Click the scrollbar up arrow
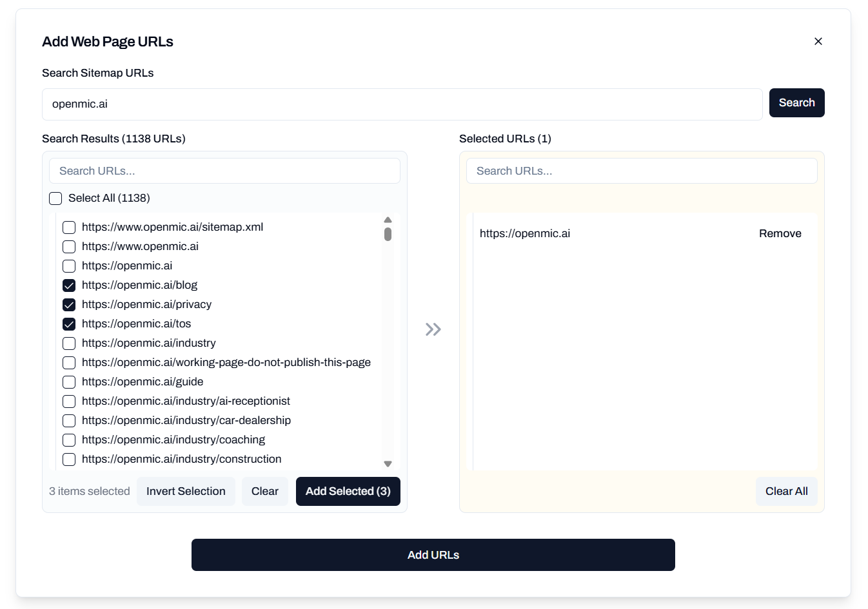 click(388, 220)
